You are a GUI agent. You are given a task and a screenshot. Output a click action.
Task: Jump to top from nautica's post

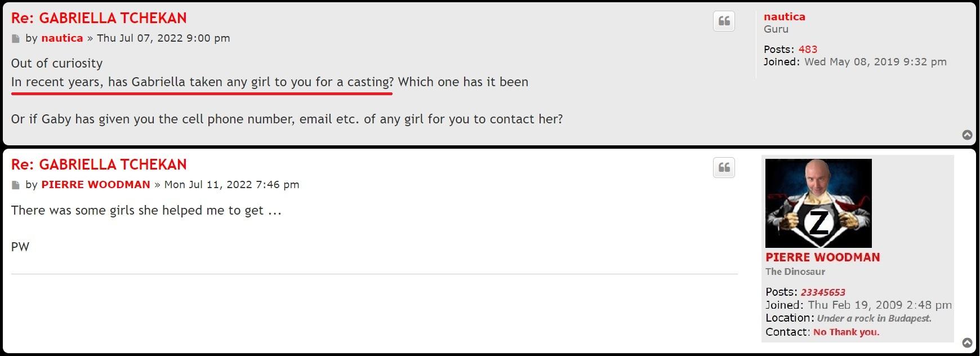tap(967, 135)
